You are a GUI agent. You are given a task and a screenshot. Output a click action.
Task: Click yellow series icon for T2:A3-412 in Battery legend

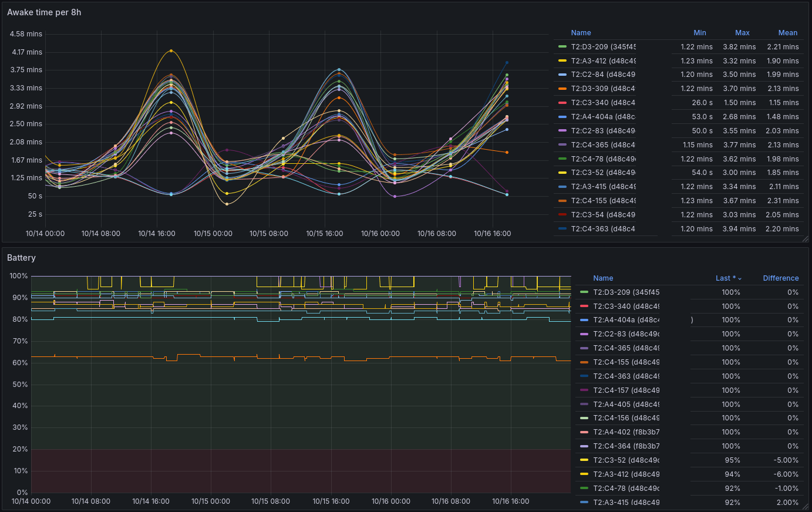coord(584,474)
